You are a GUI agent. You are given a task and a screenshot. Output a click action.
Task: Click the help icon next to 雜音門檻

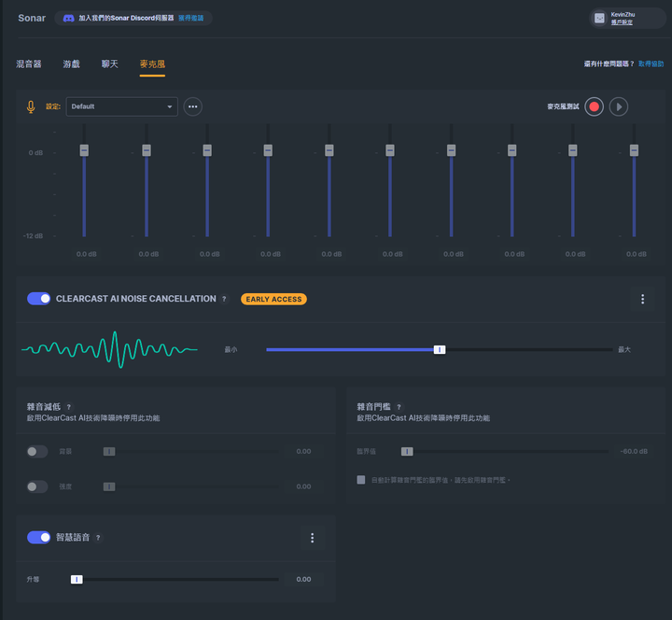[x=399, y=407]
